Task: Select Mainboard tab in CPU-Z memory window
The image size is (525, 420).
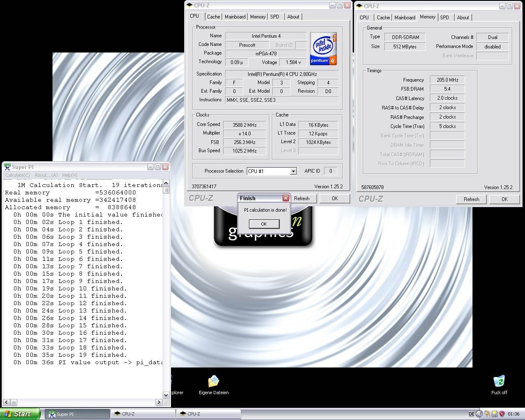Action: coord(405,18)
